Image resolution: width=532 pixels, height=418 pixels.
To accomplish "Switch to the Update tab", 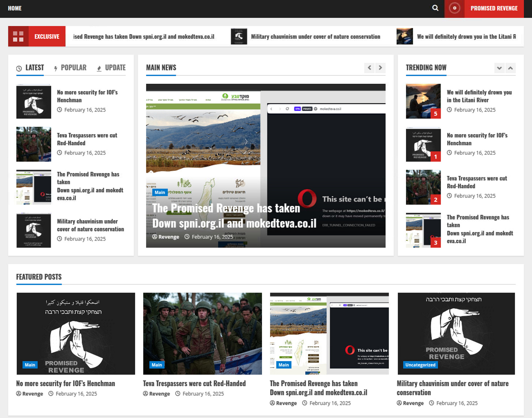I will pyautogui.click(x=111, y=68).
